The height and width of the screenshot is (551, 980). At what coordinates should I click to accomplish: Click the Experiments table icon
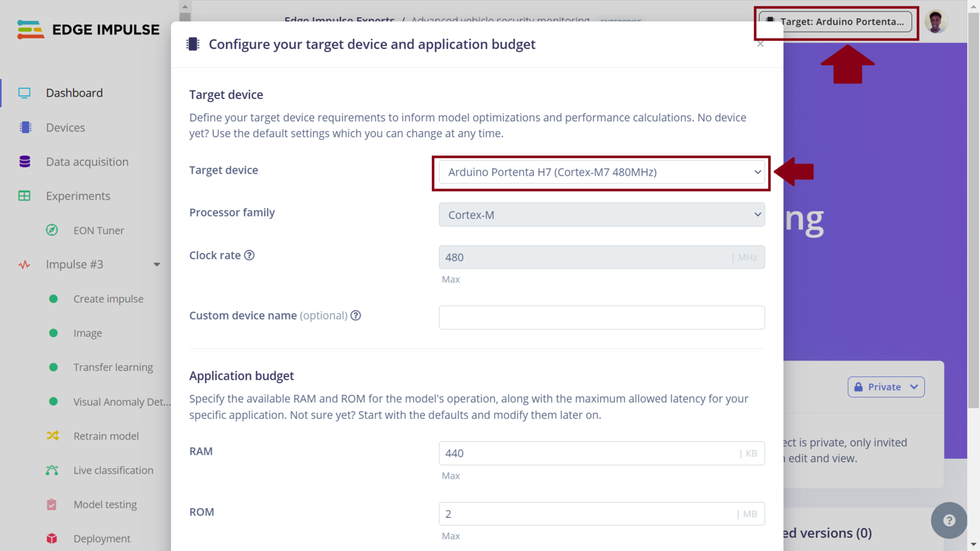coord(24,196)
